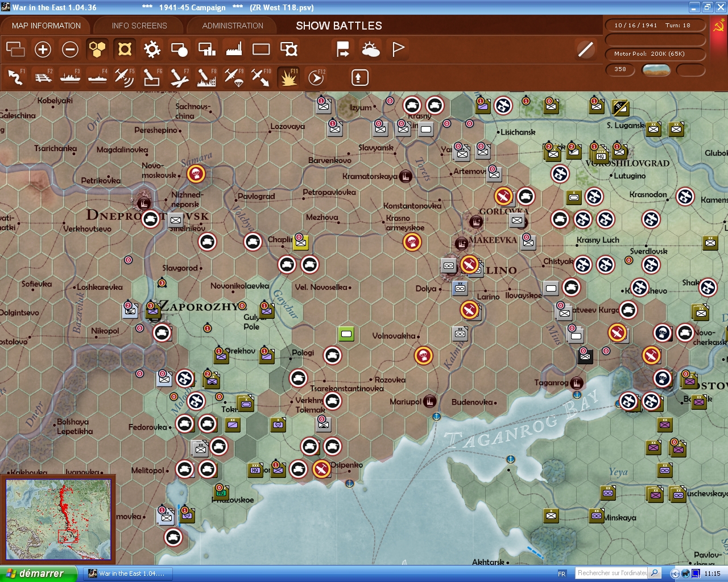This screenshot has width=728, height=582.
Task: Click the taskbar search magnifier button
Action: click(655, 573)
